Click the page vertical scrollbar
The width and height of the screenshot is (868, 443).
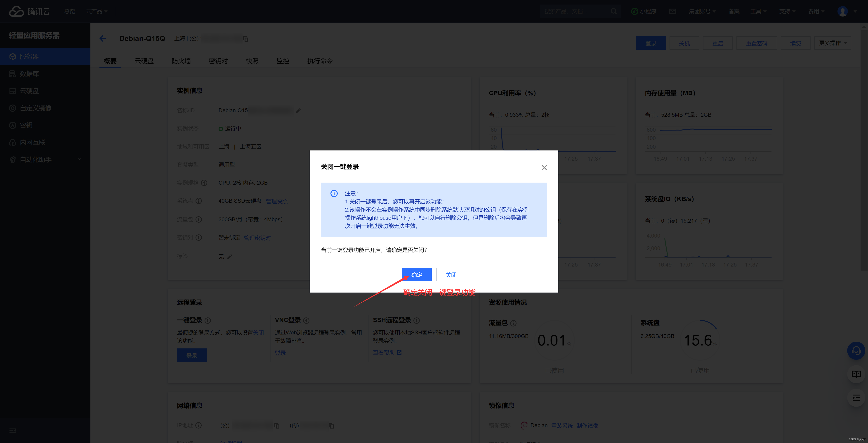pyautogui.click(x=864, y=150)
